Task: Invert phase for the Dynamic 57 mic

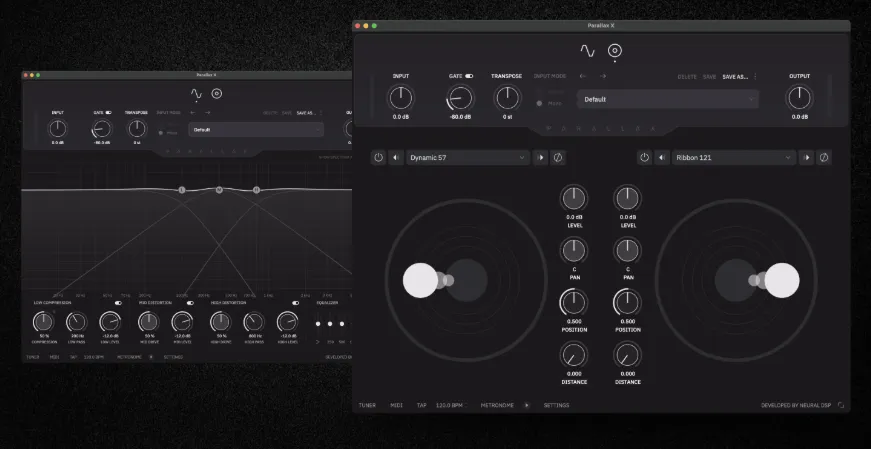Action: click(558, 158)
